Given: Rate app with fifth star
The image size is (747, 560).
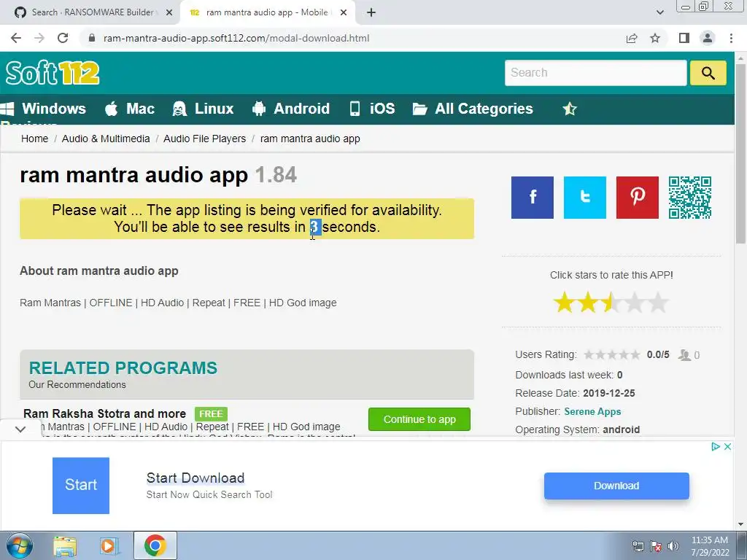Looking at the screenshot, I should tap(658, 303).
